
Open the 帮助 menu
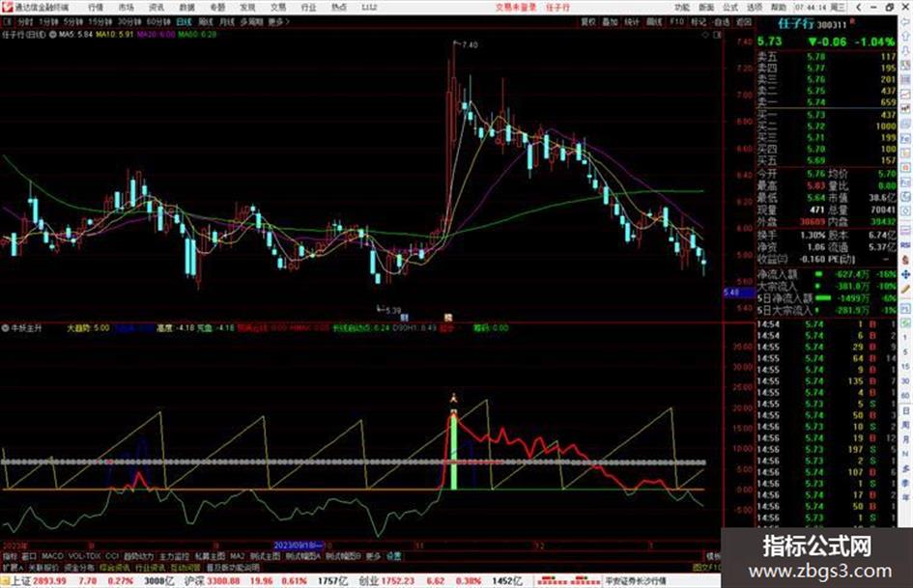779,8
